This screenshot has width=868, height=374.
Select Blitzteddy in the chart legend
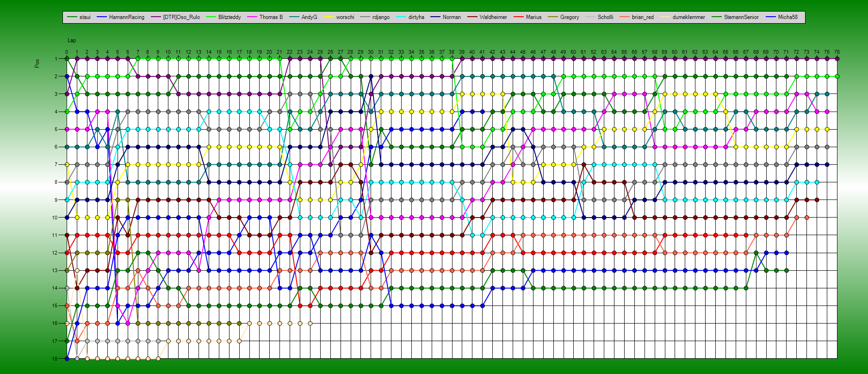point(223,17)
